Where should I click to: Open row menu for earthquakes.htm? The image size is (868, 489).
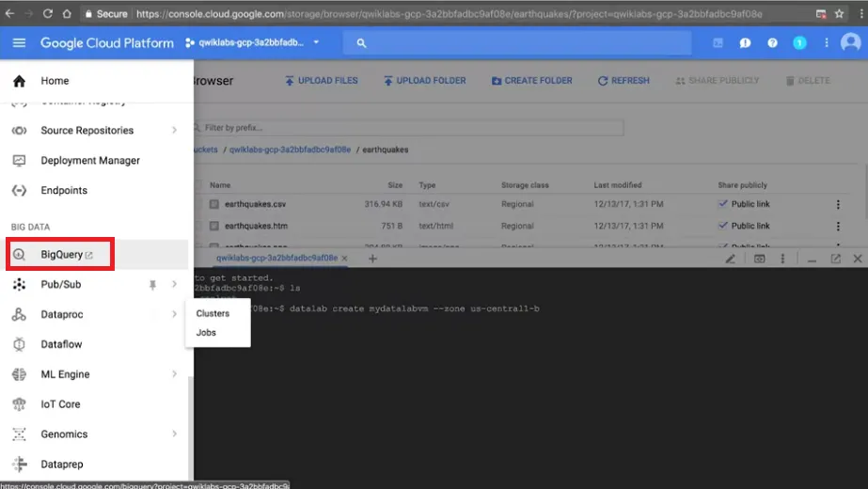click(x=838, y=226)
